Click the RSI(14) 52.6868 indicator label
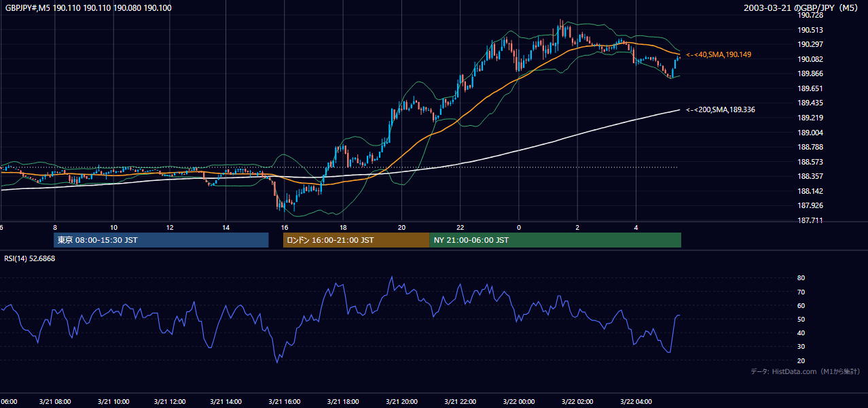 [x=30, y=258]
